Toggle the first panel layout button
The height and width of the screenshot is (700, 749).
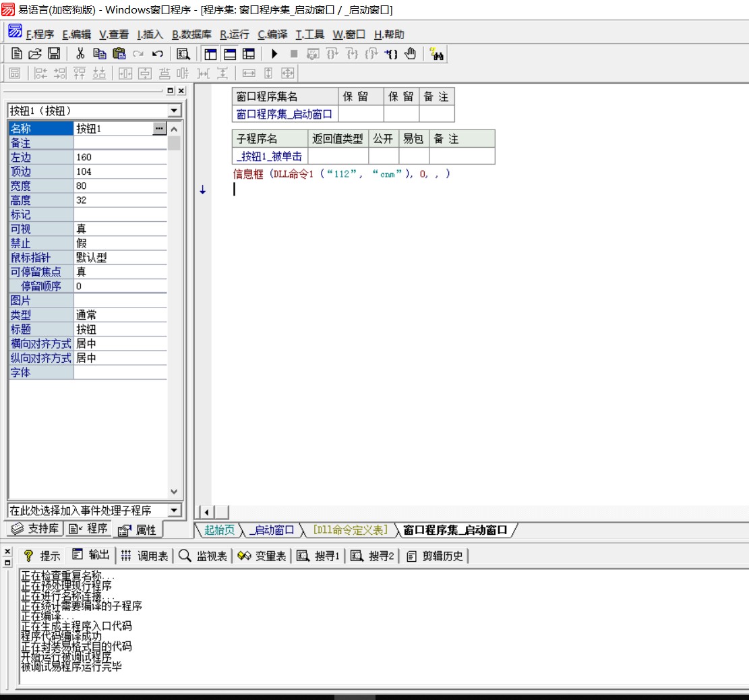coord(210,54)
